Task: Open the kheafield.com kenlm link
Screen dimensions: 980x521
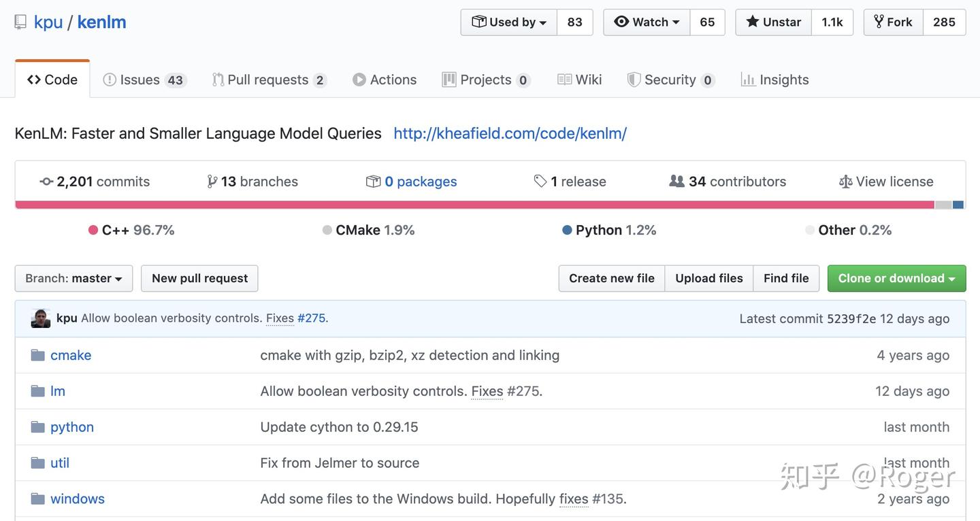Action: (510, 133)
